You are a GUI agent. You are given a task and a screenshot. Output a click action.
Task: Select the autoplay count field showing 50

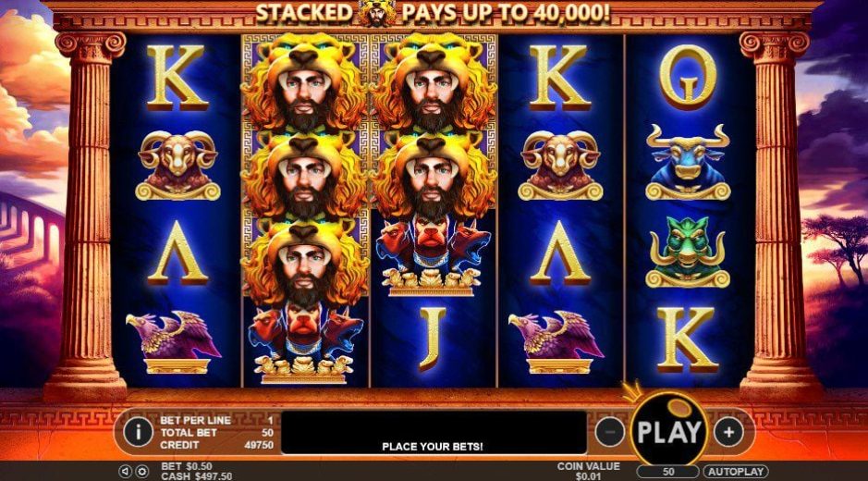[668, 472]
